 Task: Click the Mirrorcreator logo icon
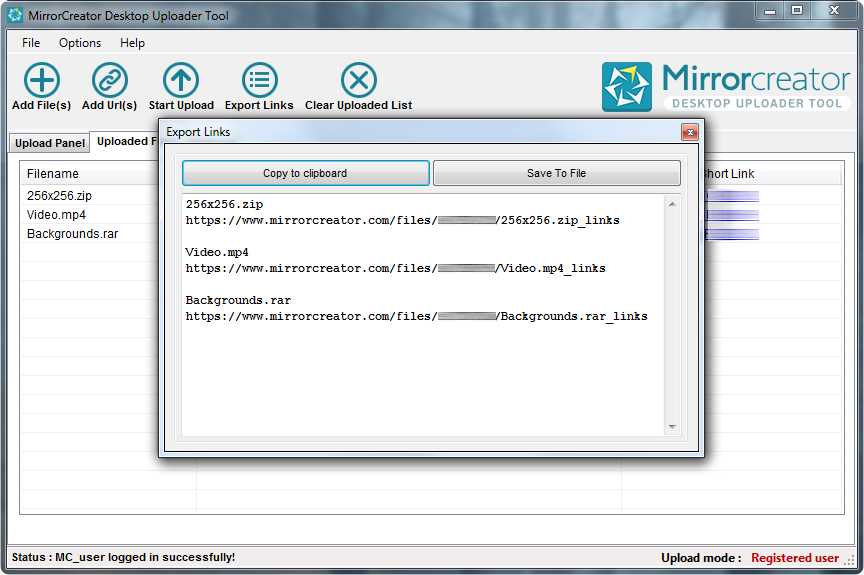(x=627, y=86)
